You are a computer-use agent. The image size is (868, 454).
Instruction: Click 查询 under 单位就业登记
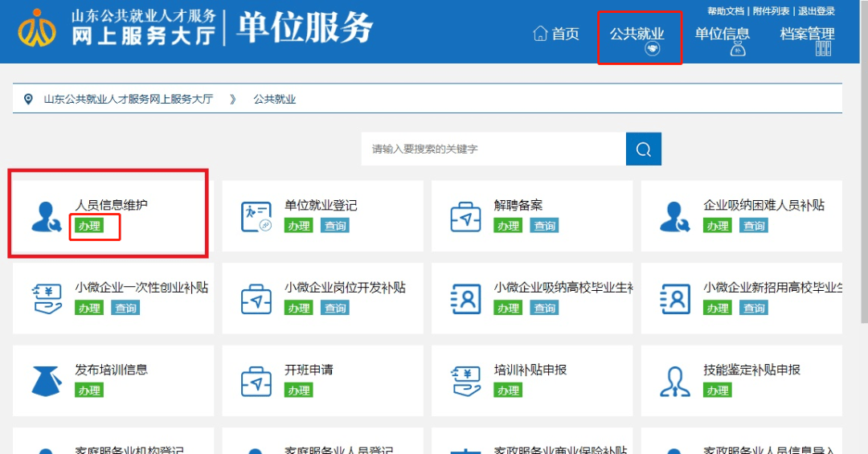pos(335,225)
